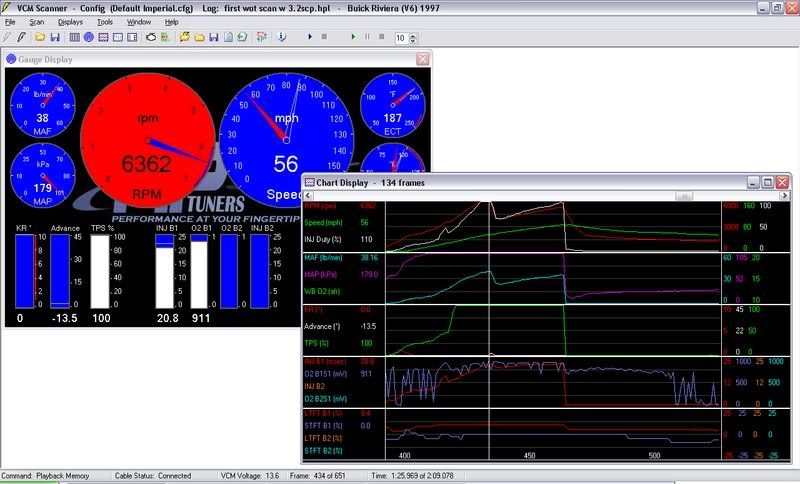Open the Help menu
The width and height of the screenshot is (800, 484).
[x=171, y=22]
